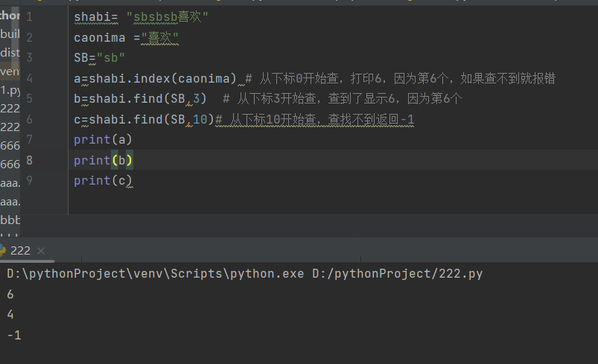The width and height of the screenshot is (598, 364).
Task: Select the build folder in the project tree
Action: pyautogui.click(x=10, y=34)
